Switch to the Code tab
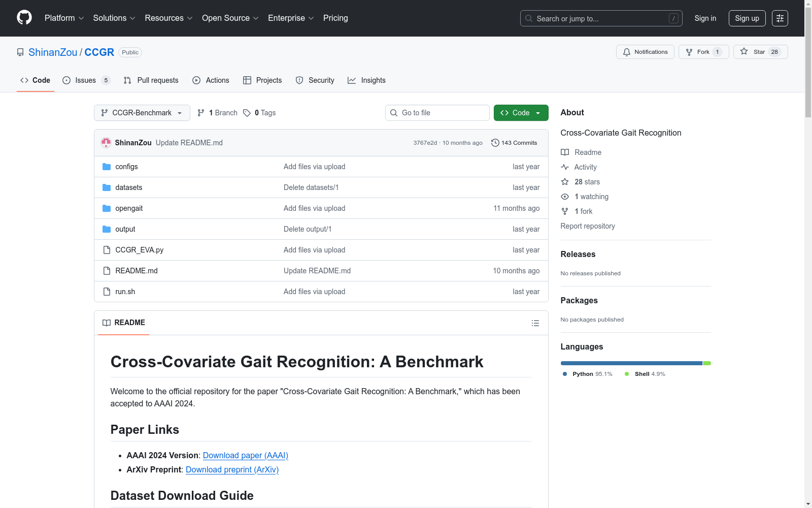Viewport: 812px width, 508px height. [x=36, y=80]
